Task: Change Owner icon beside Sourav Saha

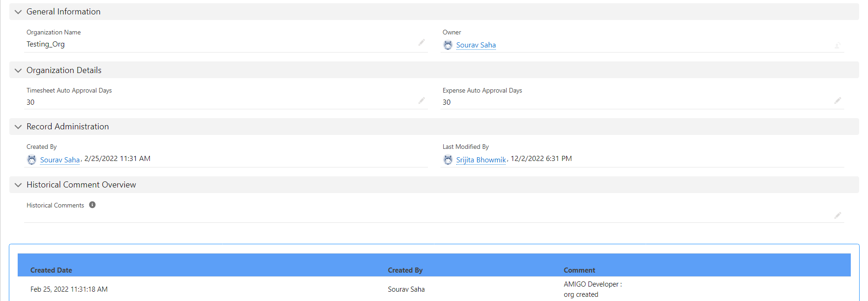Action: coord(837,45)
